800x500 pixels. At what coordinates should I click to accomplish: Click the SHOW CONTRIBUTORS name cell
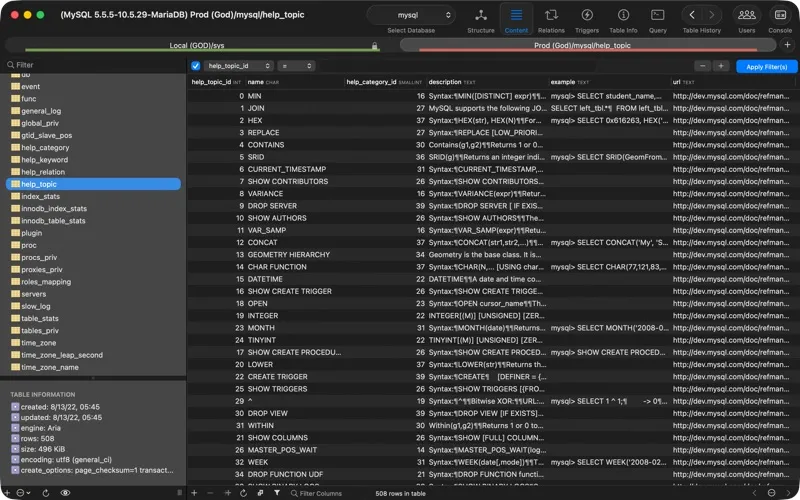pos(288,182)
